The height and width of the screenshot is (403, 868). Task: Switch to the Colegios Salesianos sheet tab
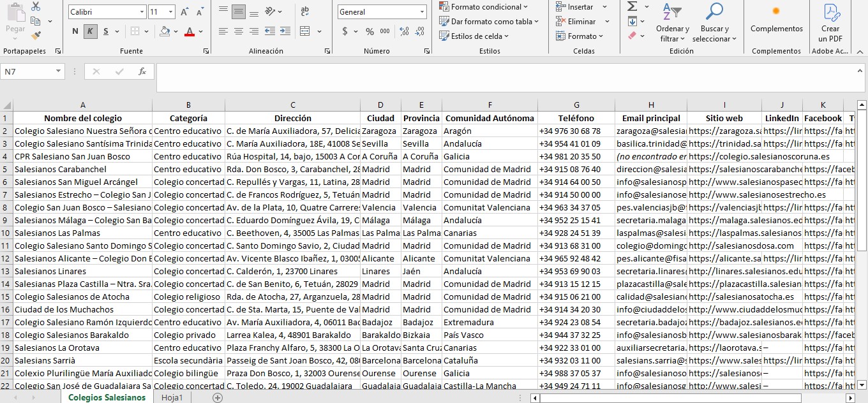click(107, 397)
